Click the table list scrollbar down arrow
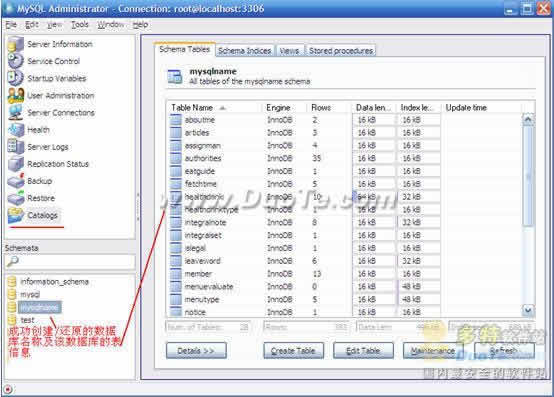The image size is (554, 397). [x=528, y=310]
